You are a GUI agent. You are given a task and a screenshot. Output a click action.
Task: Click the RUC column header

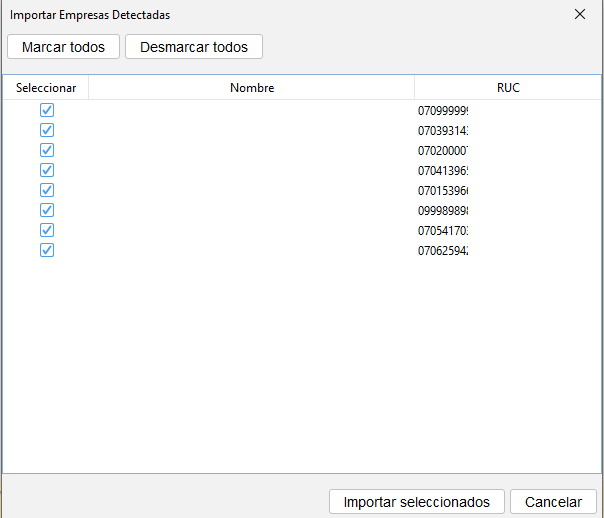coord(508,88)
